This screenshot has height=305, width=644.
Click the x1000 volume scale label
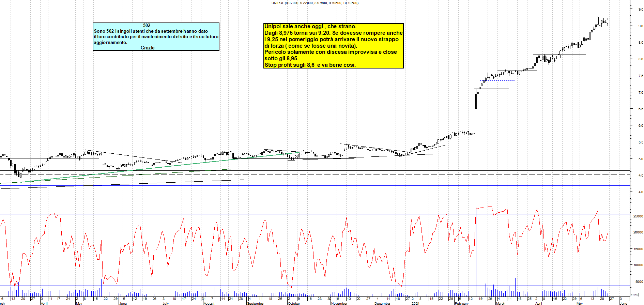tap(635, 294)
